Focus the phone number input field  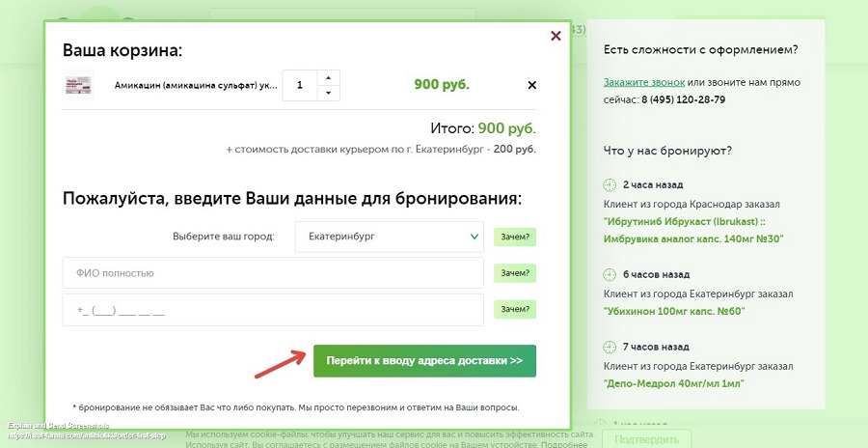pyautogui.click(x=273, y=309)
